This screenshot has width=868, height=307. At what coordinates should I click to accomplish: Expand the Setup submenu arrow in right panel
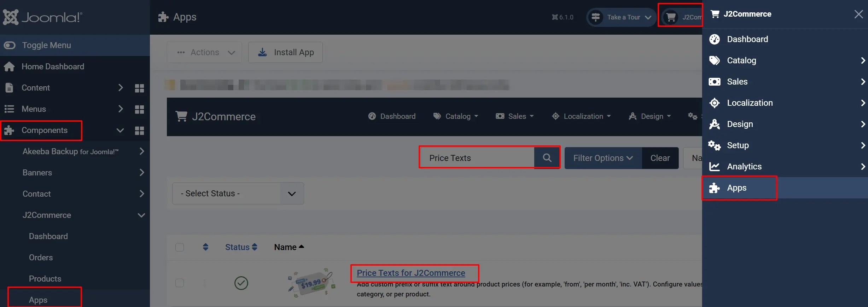point(863,145)
